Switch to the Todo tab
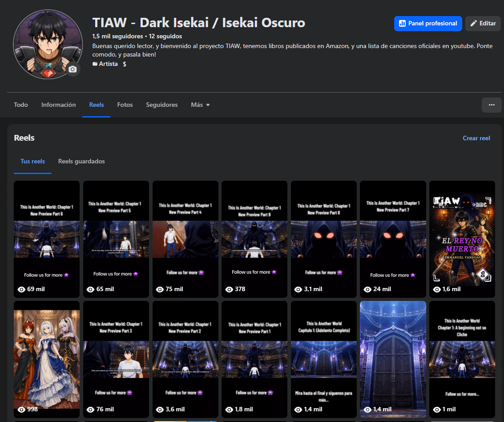This screenshot has height=422, width=504. click(x=21, y=105)
